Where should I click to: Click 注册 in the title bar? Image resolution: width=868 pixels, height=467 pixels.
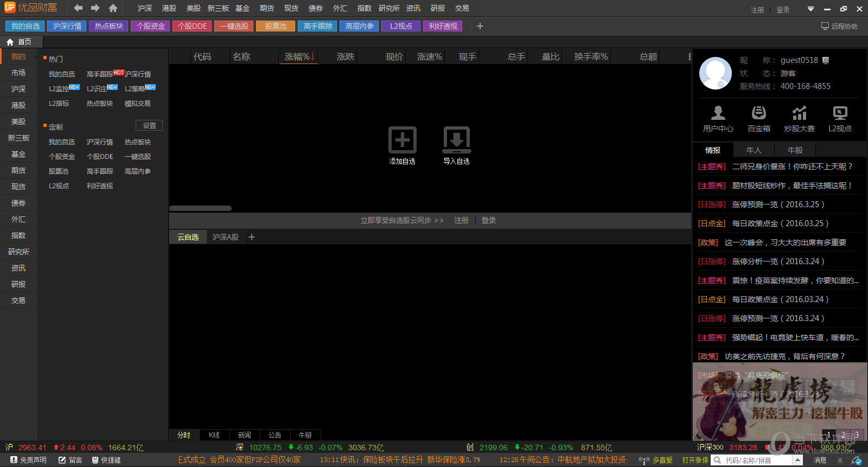(x=757, y=10)
